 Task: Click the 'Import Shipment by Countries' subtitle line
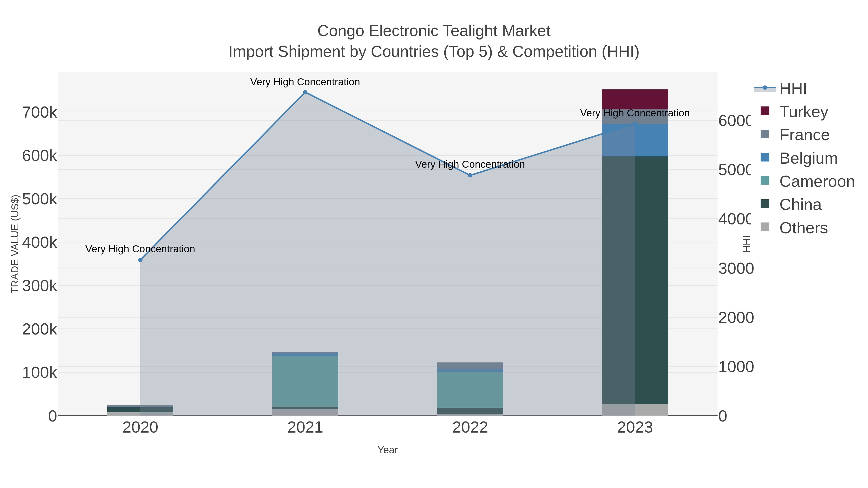434,52
